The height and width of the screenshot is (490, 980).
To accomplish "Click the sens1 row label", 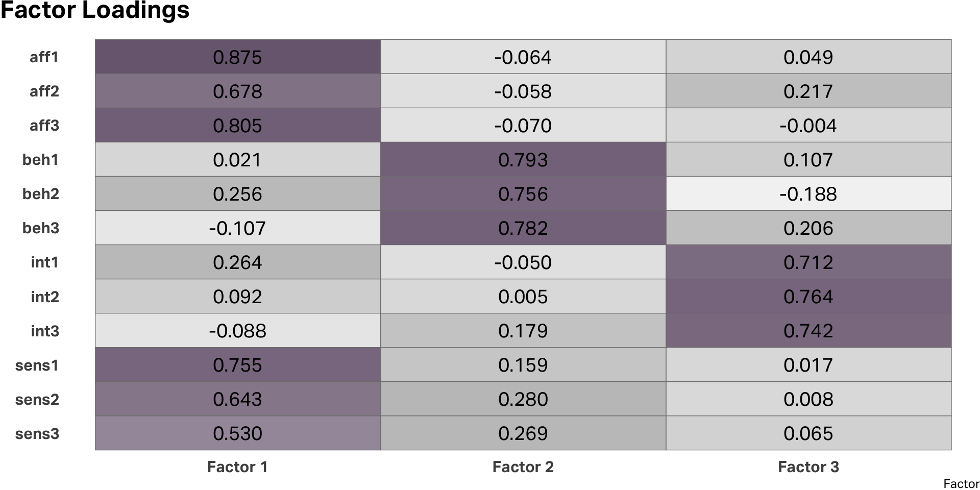I will click(37, 365).
